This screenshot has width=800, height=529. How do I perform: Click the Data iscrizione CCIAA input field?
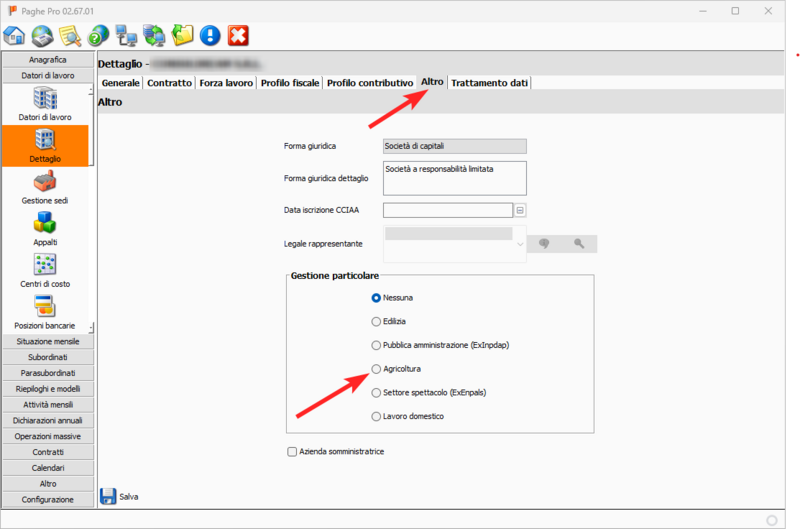[x=448, y=210]
